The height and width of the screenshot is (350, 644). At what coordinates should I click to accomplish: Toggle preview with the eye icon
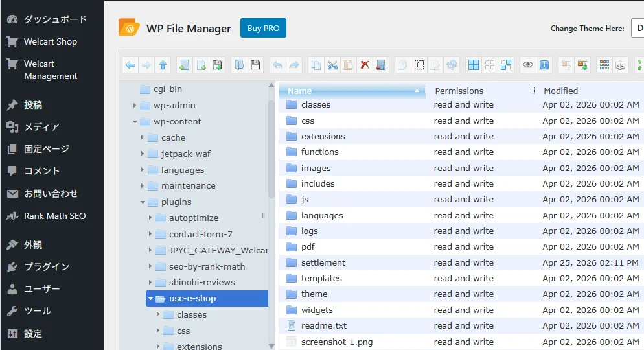[x=528, y=65]
